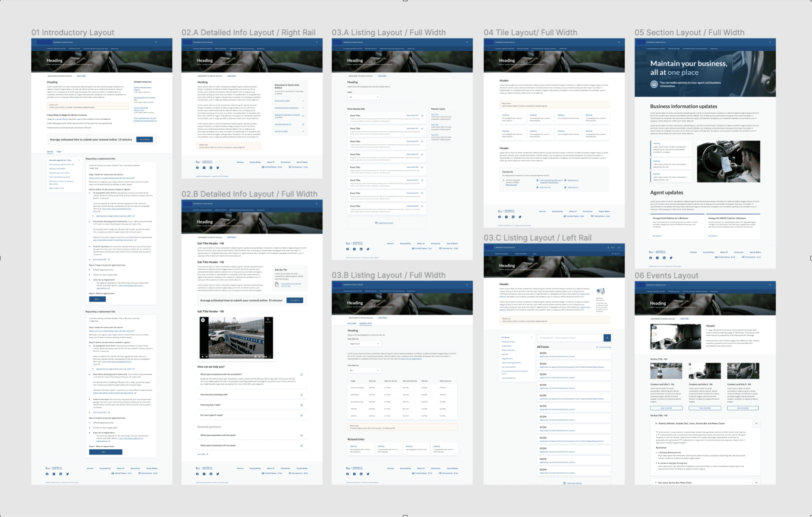This screenshot has width=812, height=517.
Task: Click the LinkedIn icon in the 03.A Listing layout footer
Action: tap(361, 249)
